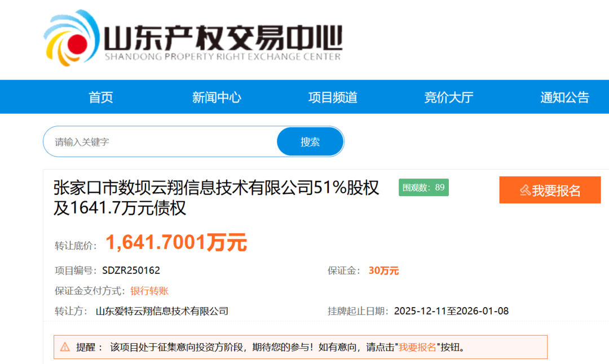Screen dimensions: 609x364
Task: Open 通知公告 in the top navigation
Action: pos(564,97)
